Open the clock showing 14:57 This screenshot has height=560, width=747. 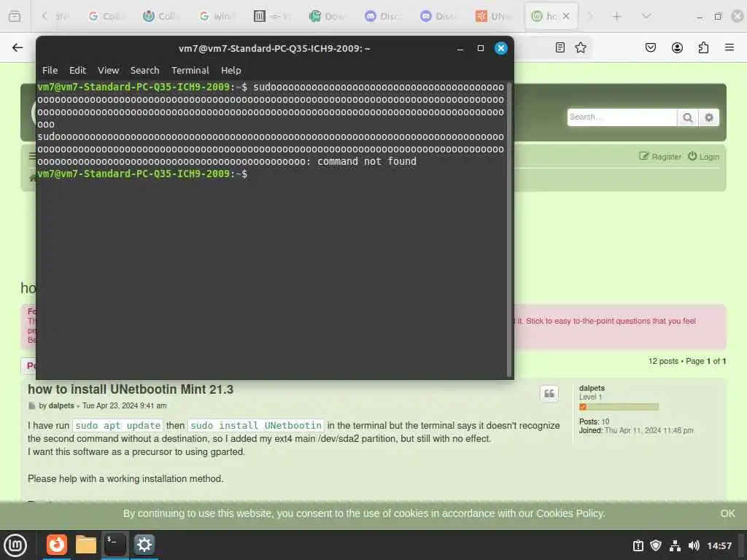click(x=719, y=545)
